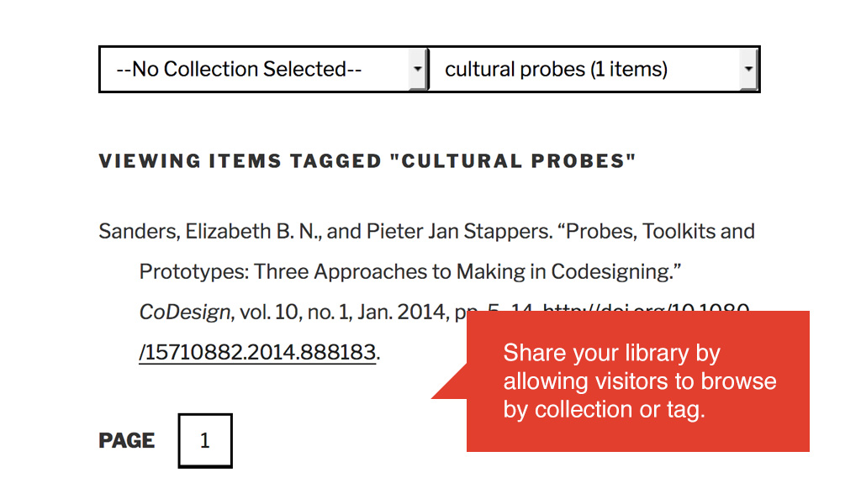The height and width of the screenshot is (504, 861).
Task: Click 'vol. 10, no. 1' in the citation
Action: (290, 311)
